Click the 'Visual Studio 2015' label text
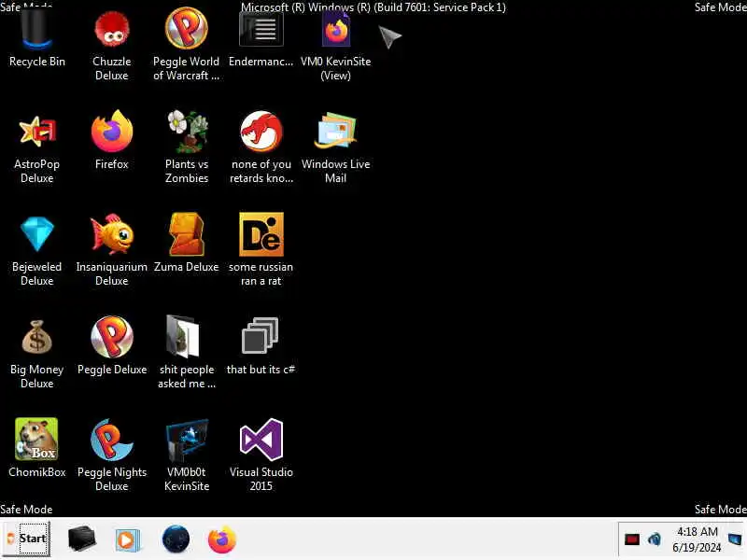 click(261, 479)
